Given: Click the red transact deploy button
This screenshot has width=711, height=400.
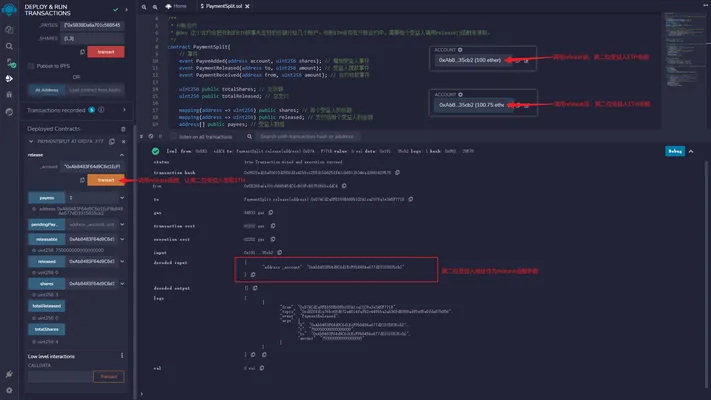Looking at the screenshot, I should pyautogui.click(x=106, y=52).
